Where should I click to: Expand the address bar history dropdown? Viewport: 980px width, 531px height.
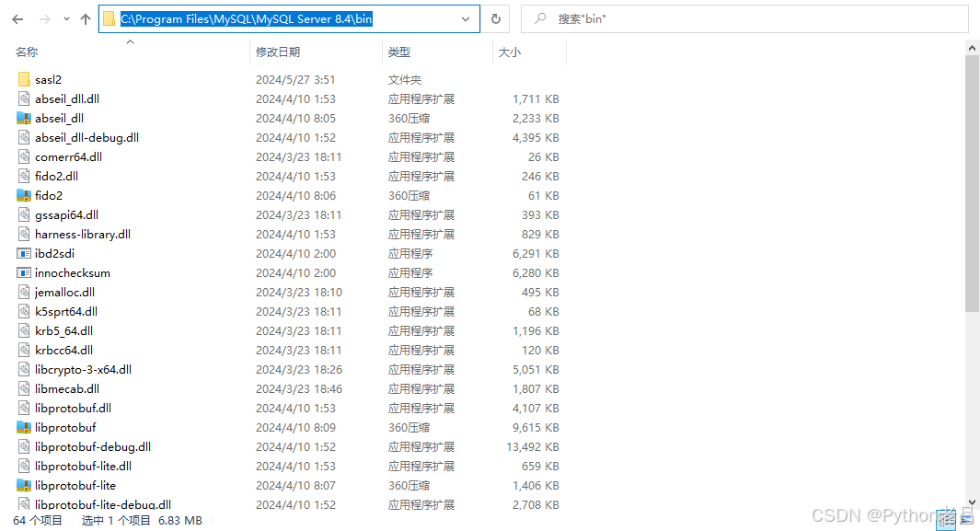466,19
